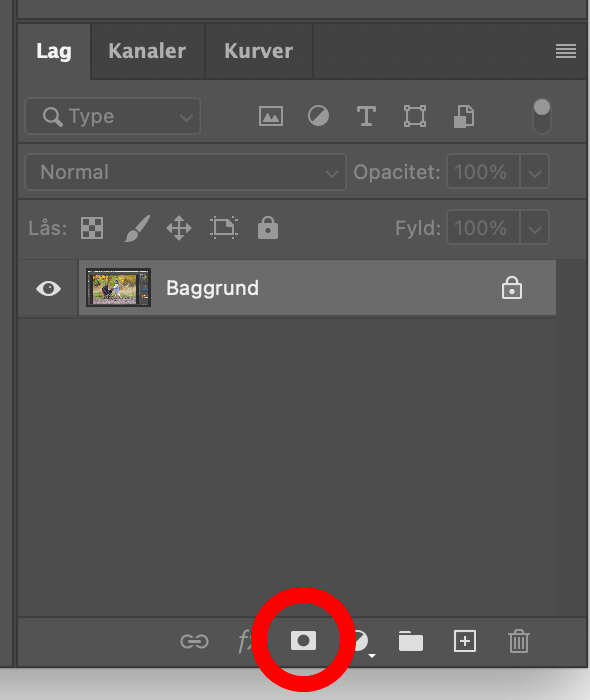Screen dimensions: 590x700
Task: Toggle the lock all padlock next to Lås
Action: pos(268,228)
